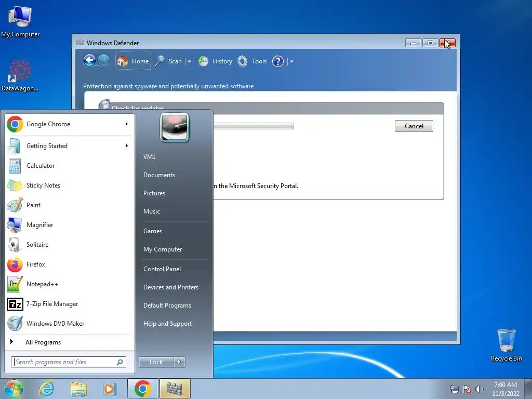Open Windows Media Player from taskbar
Viewport: 532px width, 399px height.
point(110,389)
